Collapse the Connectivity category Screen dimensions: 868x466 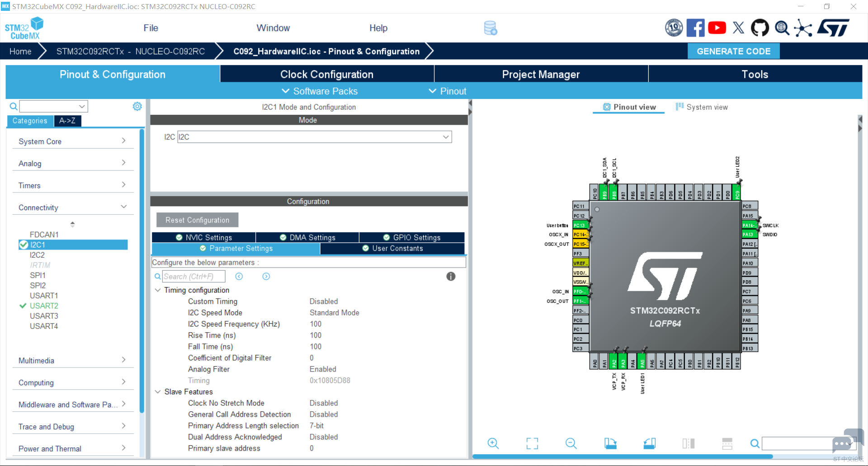(x=72, y=207)
